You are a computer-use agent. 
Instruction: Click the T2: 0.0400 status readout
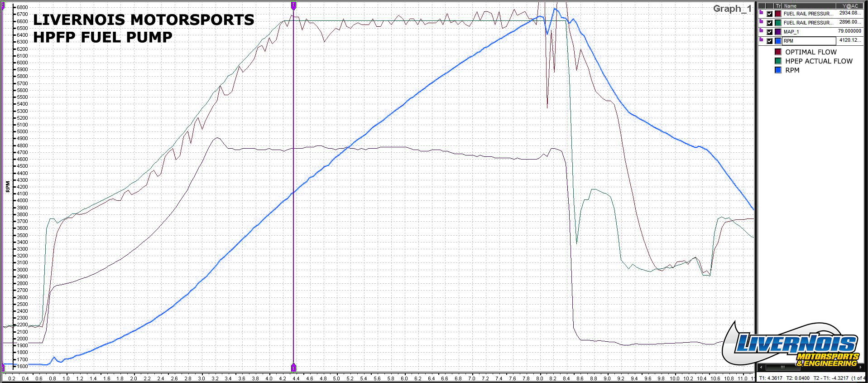tap(797, 378)
